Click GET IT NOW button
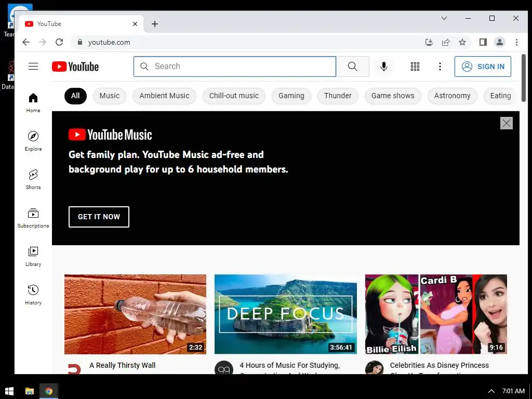The width and height of the screenshot is (532, 399). point(99,217)
